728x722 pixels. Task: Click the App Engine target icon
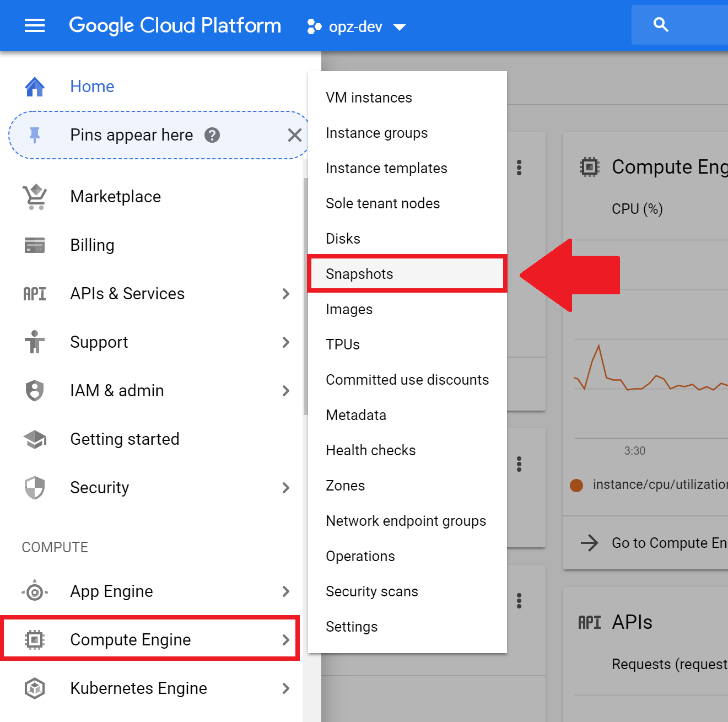(35, 591)
